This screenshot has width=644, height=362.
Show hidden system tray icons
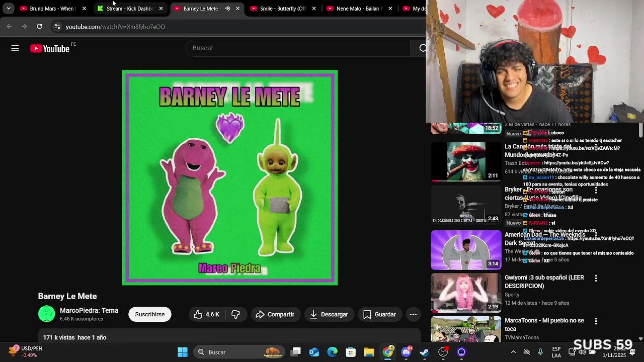pyautogui.click(x=513, y=352)
